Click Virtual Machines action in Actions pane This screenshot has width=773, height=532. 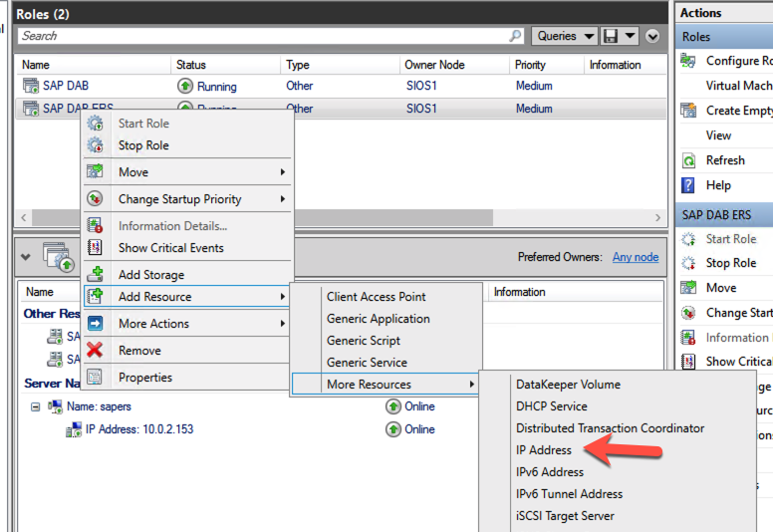pos(739,86)
